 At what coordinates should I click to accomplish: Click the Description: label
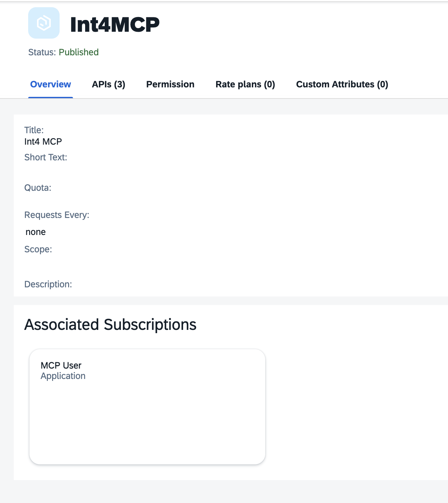(48, 284)
